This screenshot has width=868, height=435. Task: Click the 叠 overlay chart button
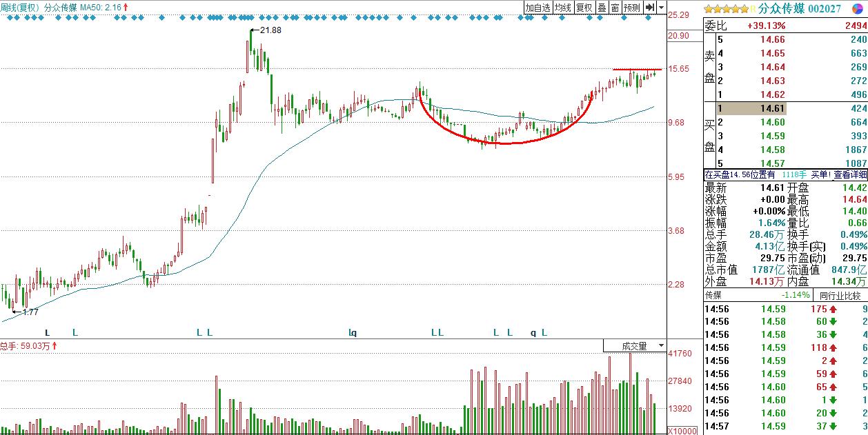coord(602,8)
